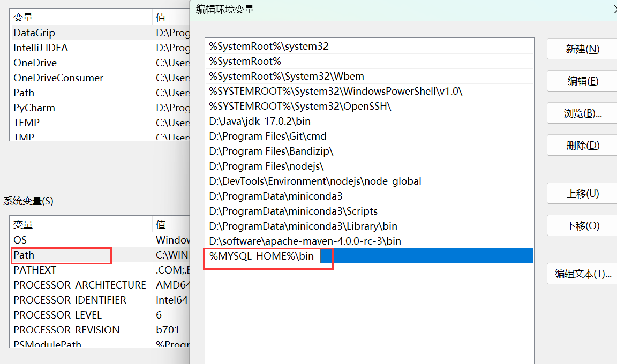
Task: Open the 浏览(B)... browse button
Action: tap(582, 113)
